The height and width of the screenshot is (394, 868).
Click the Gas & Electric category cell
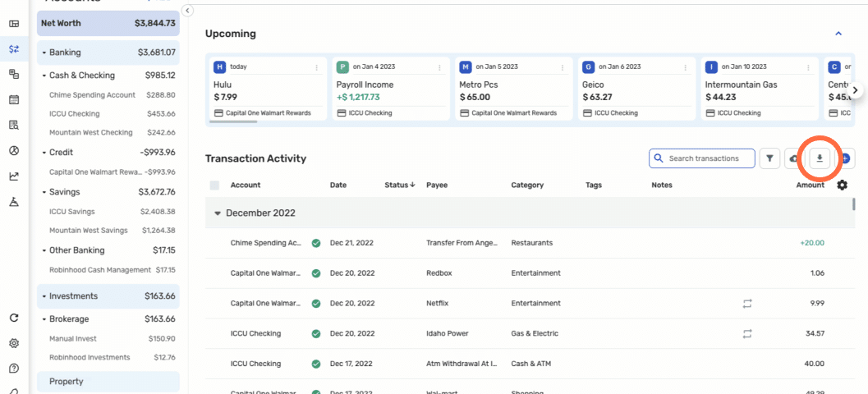(535, 334)
